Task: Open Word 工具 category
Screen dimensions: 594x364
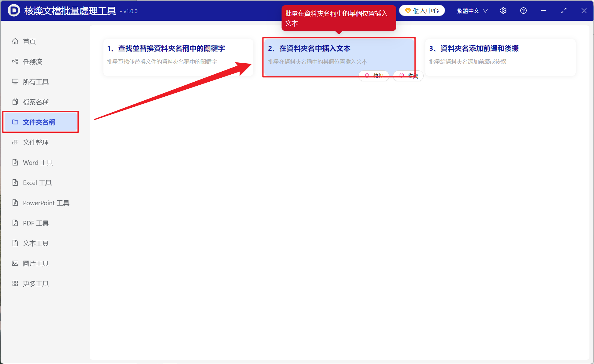Action: tap(40, 162)
